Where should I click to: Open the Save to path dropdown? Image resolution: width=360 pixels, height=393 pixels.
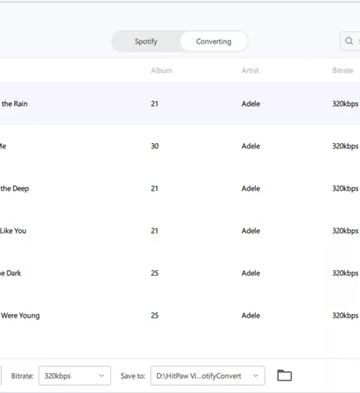tap(208, 376)
